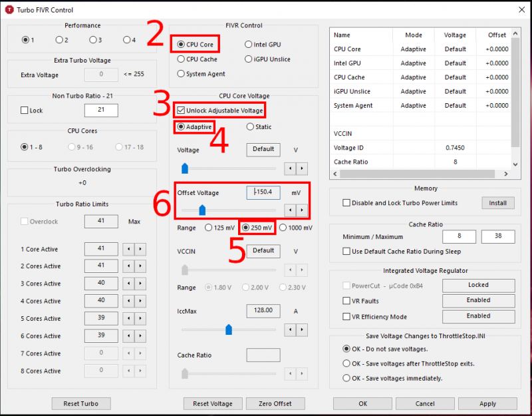This screenshot has height=416, width=532.
Task: Decrease Offset Voltage with left arrow
Action: pos(290,210)
